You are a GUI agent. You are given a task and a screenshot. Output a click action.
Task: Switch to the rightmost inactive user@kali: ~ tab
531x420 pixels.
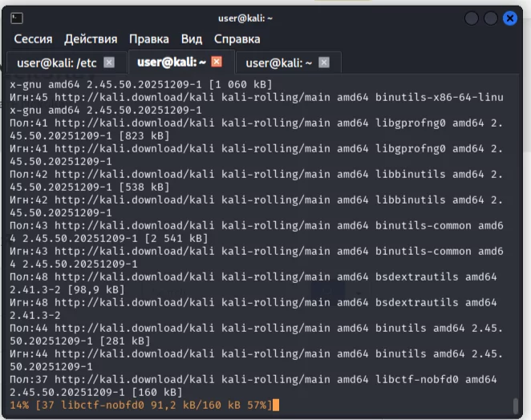point(278,63)
